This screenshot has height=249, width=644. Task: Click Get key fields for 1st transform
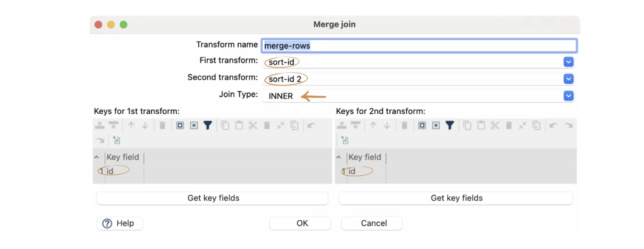[213, 198]
